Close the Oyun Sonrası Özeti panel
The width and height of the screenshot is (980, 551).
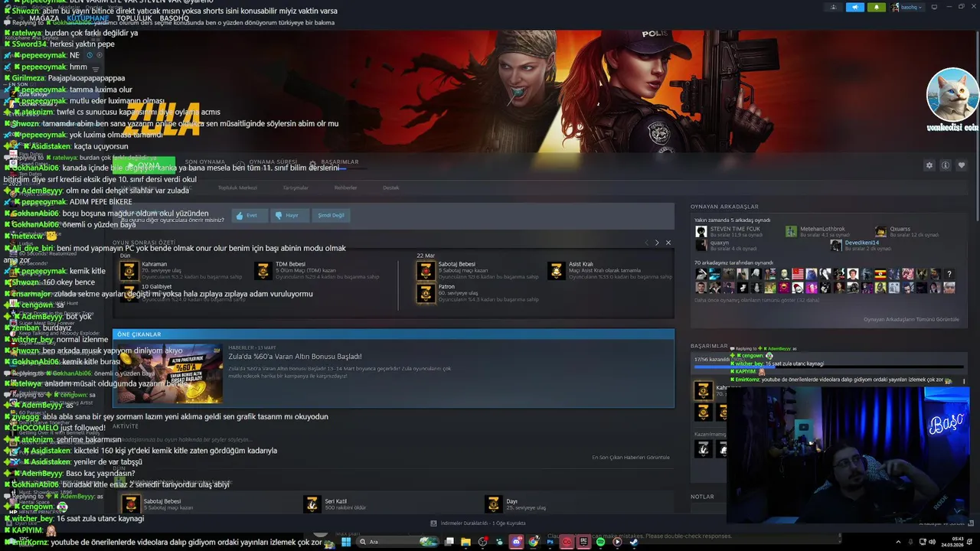668,243
